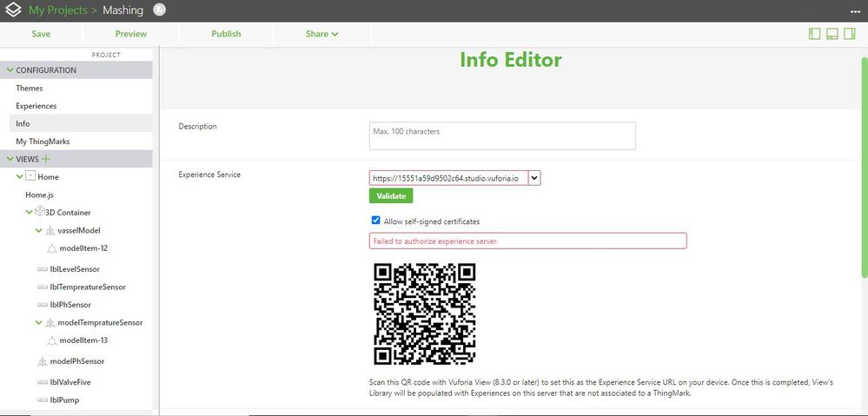Click the modelItem-13 item icon
The height and width of the screenshot is (416, 868).
[x=51, y=340]
